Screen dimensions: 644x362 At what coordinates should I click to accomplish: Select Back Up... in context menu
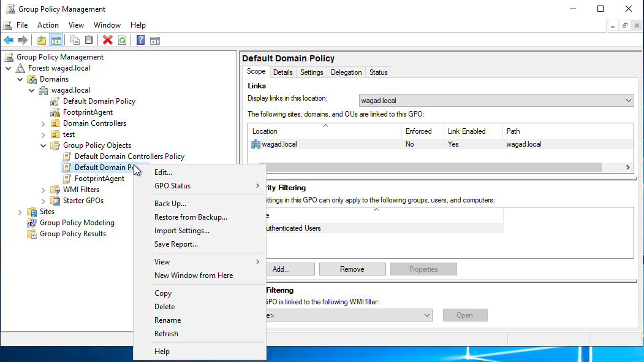(170, 204)
